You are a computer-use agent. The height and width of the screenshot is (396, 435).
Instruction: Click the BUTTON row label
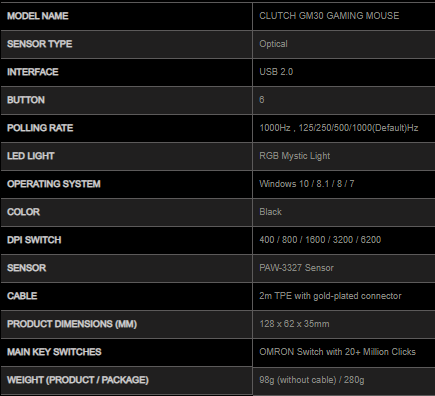26,100
